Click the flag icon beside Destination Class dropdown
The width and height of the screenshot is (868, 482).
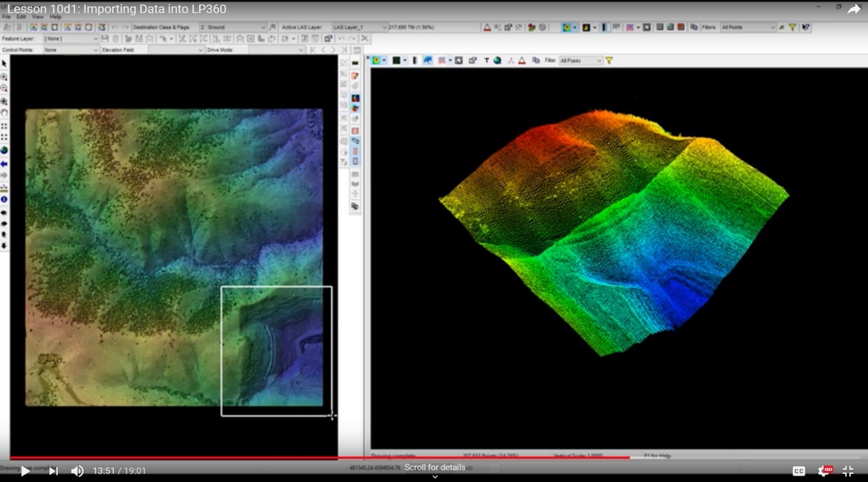[272, 27]
